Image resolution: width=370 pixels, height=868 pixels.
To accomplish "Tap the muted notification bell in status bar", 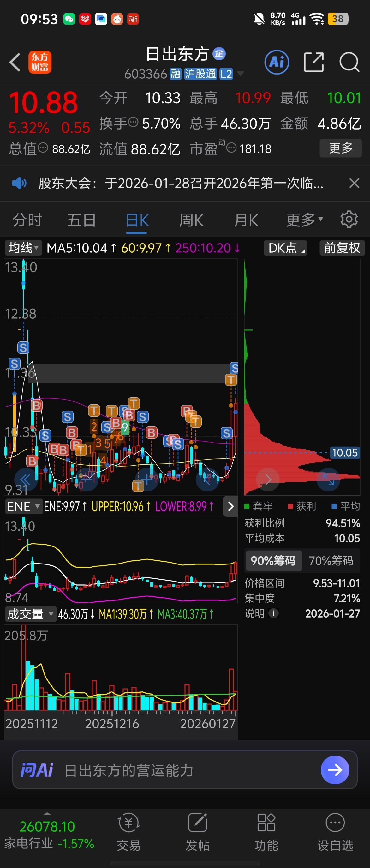I will 259,19.
